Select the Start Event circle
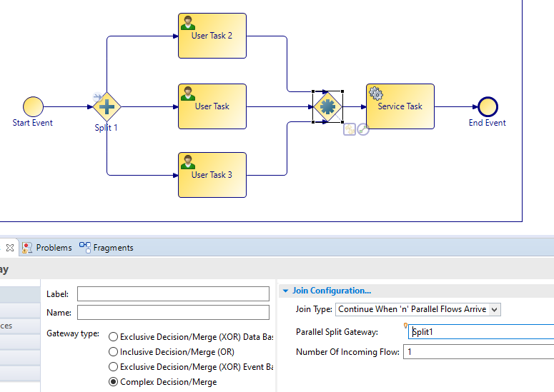554x392 pixels. (x=33, y=107)
